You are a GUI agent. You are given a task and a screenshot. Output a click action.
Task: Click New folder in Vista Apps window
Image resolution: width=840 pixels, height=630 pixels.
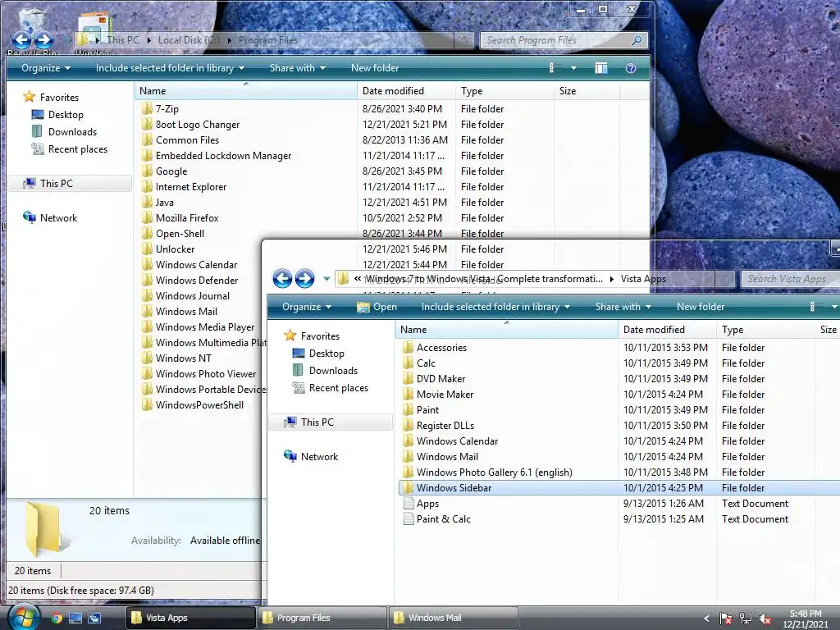point(701,307)
